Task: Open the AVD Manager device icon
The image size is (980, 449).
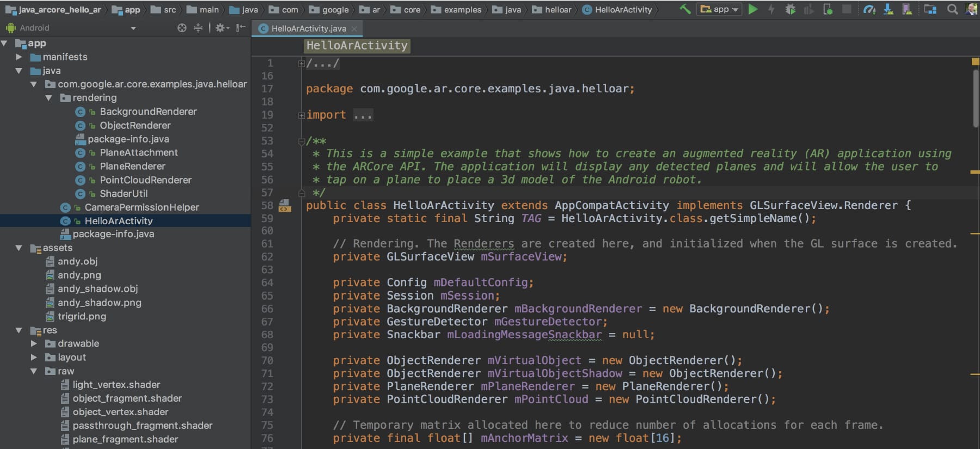Action: (906, 9)
